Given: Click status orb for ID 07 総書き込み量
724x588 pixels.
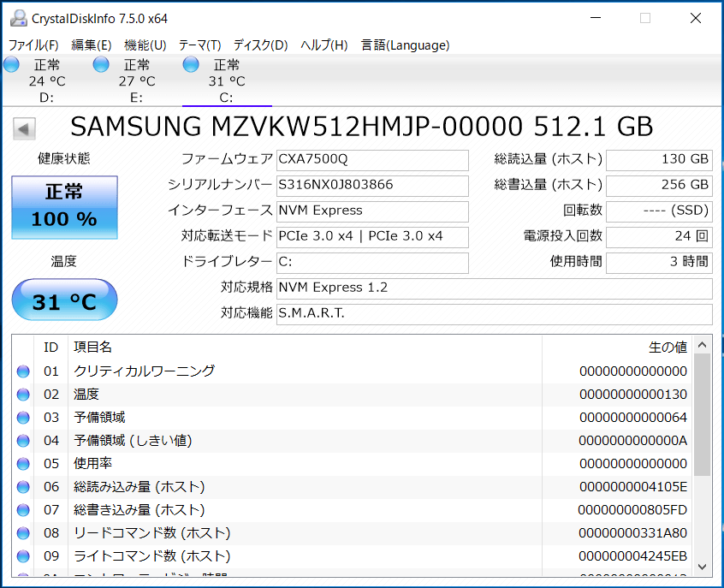Looking at the screenshot, I should (23, 510).
